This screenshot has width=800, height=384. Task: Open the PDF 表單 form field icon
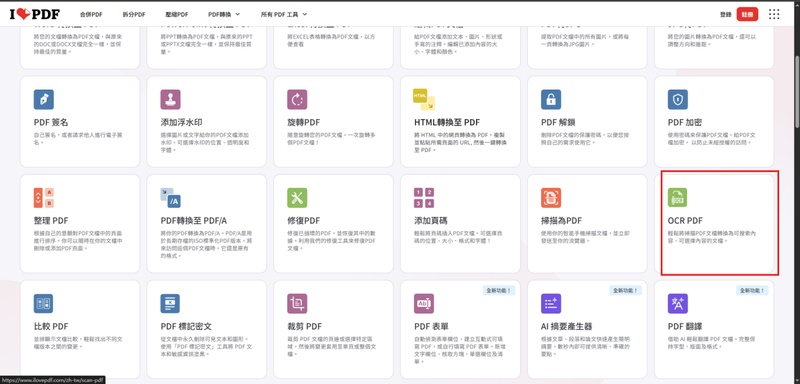424,303
